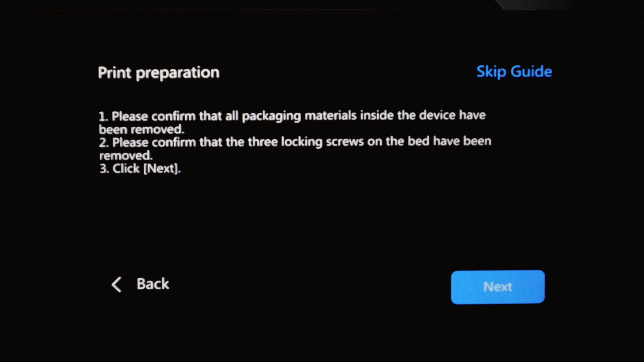
Task: Tap the Skip Guide link
Action: tap(514, 72)
